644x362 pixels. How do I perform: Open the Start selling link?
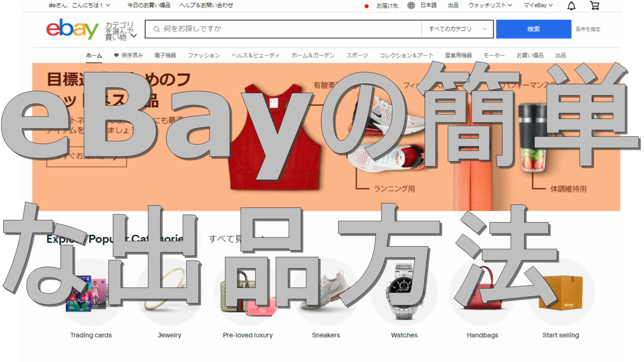(561, 335)
